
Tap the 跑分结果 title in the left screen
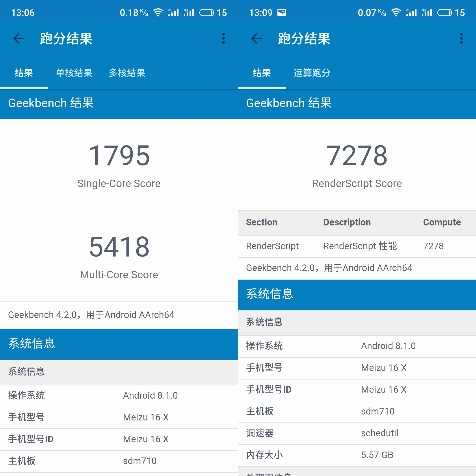point(66,38)
